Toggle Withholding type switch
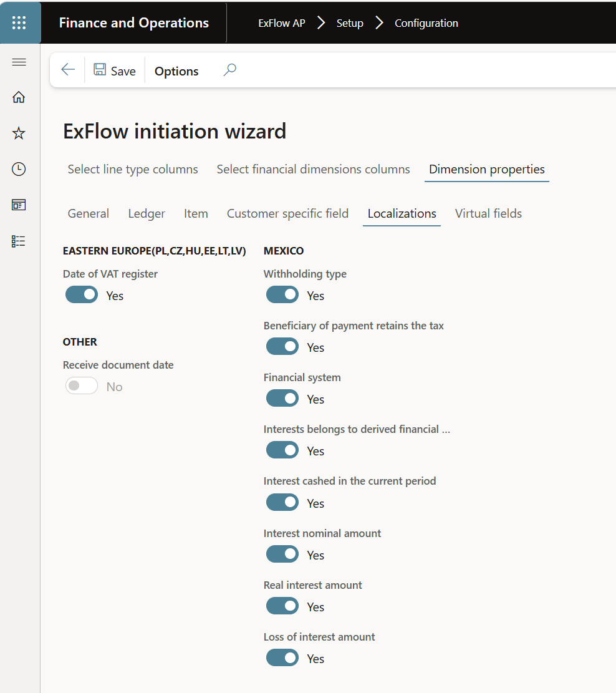Image resolution: width=616 pixels, height=693 pixels. pos(282,295)
